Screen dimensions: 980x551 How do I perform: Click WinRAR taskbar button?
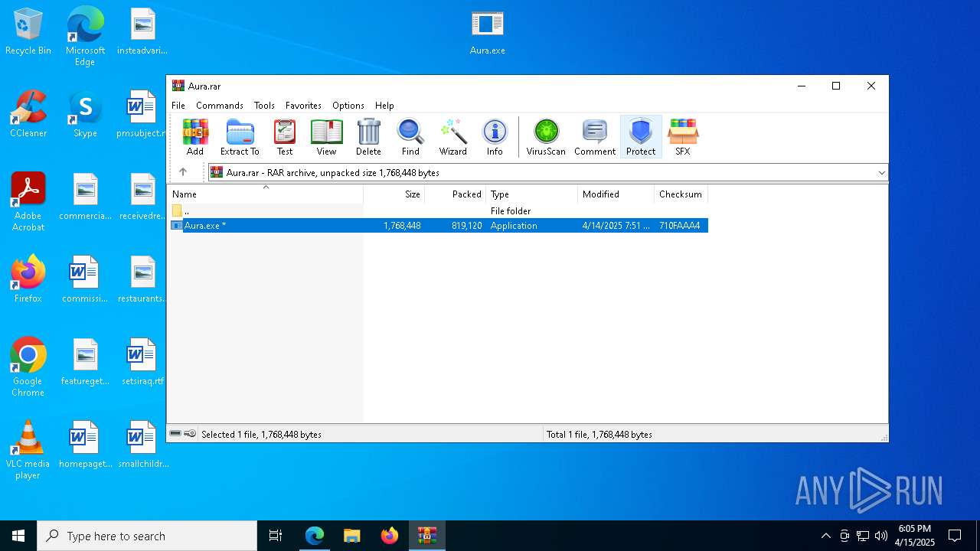[x=427, y=536]
